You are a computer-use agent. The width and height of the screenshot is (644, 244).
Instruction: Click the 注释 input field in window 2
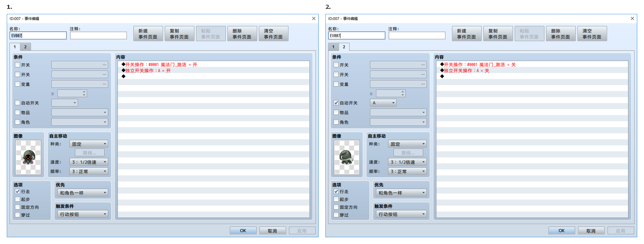pos(417,36)
